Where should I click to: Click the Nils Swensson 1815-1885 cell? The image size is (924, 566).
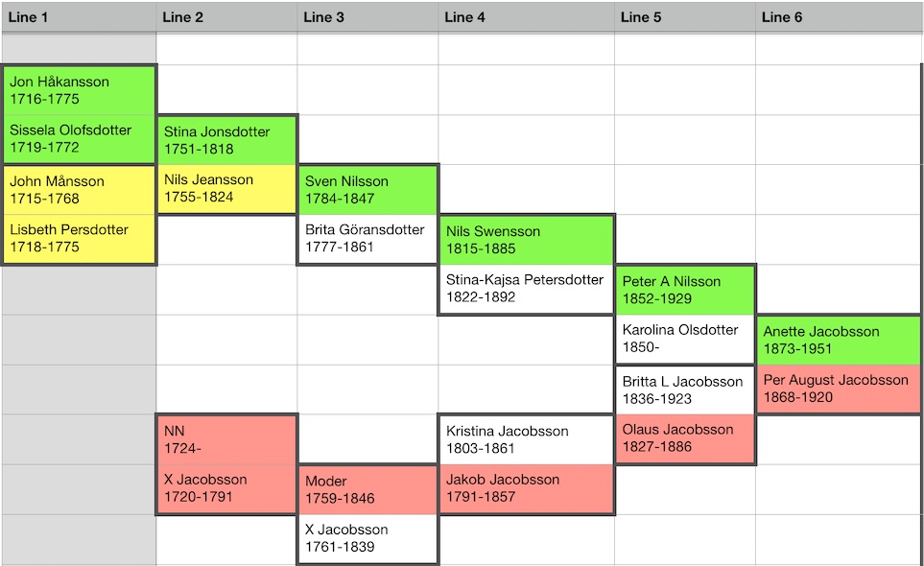point(527,240)
